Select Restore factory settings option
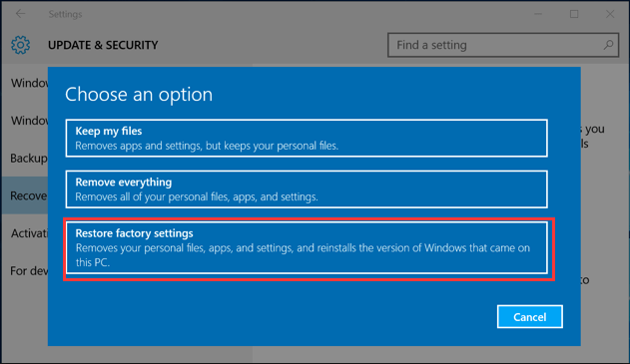The width and height of the screenshot is (630, 364). pyautogui.click(x=307, y=247)
